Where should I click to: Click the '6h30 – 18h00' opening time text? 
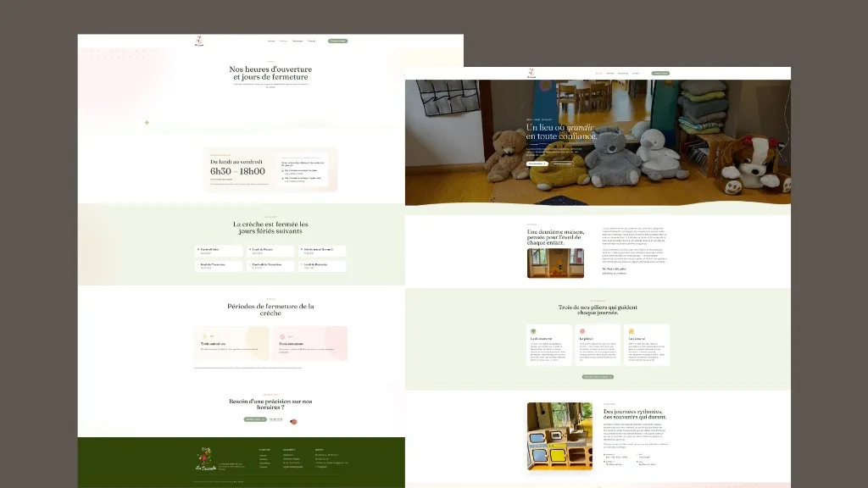tap(237, 171)
